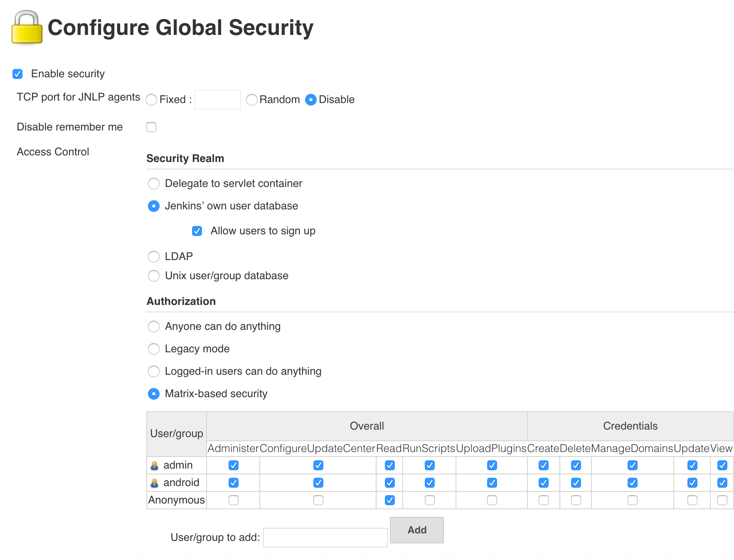Choose Legacy mode authorization
734x560 pixels.
pos(154,349)
